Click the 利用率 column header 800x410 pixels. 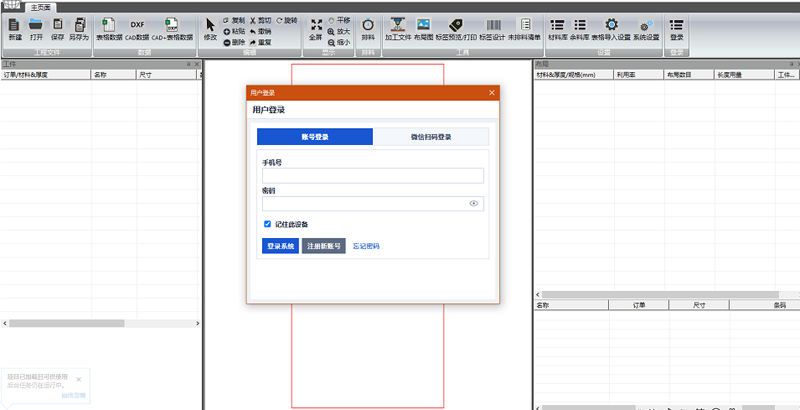pos(638,75)
